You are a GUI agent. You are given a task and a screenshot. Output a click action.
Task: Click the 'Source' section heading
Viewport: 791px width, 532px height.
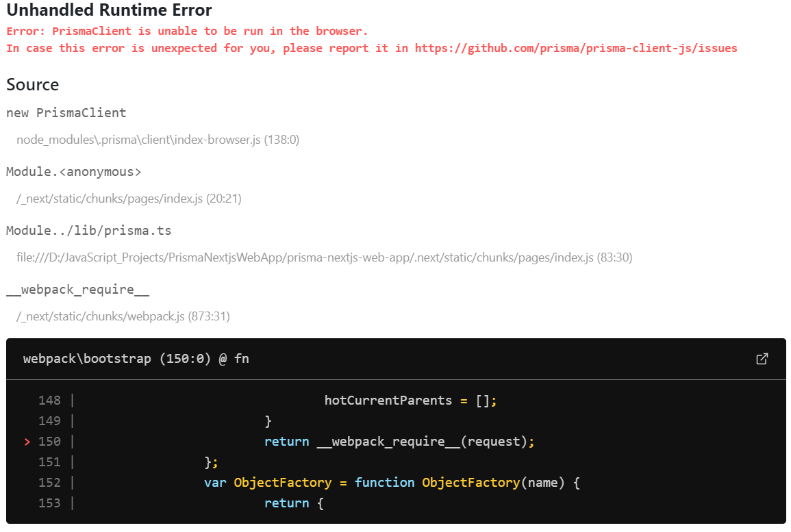(32, 84)
